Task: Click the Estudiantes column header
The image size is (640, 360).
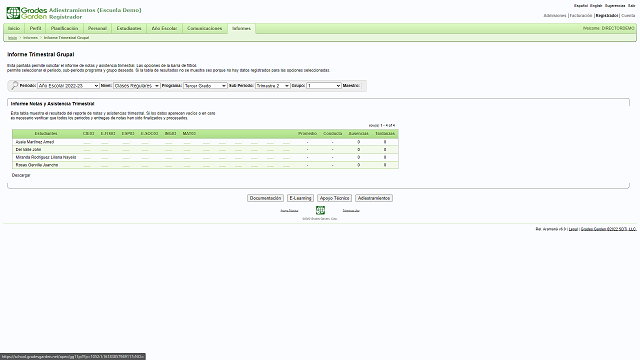Action: coord(46,133)
